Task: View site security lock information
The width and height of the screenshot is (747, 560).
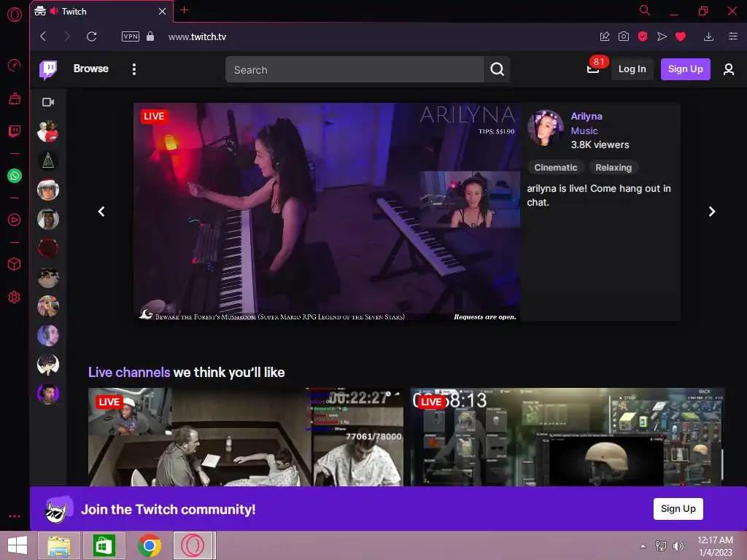Action: pyautogui.click(x=150, y=36)
